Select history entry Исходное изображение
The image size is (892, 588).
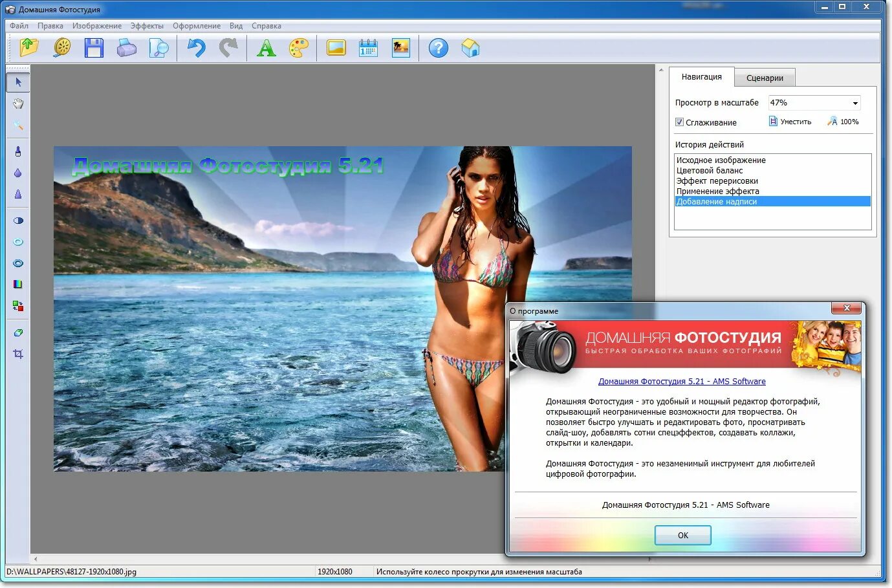[x=772, y=160]
